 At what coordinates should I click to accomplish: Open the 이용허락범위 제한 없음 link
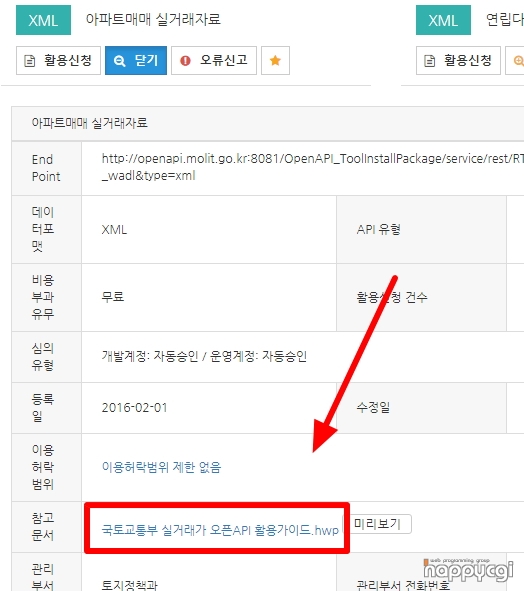point(161,467)
